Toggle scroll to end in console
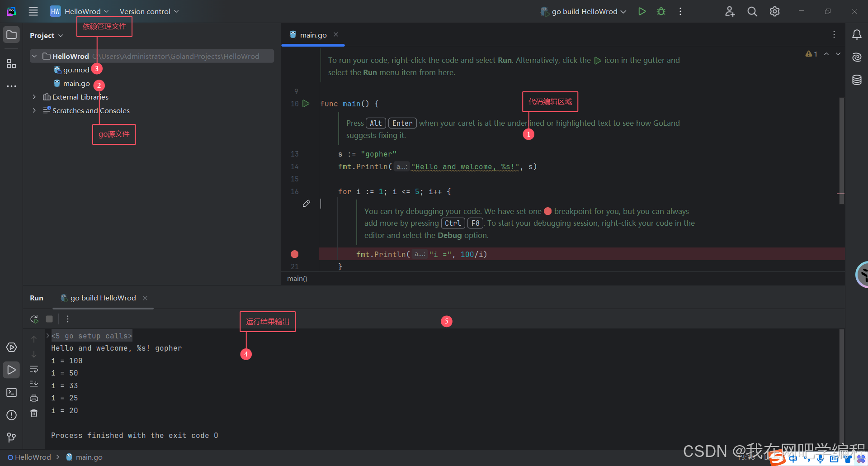Image resolution: width=868 pixels, height=466 pixels. (x=34, y=384)
